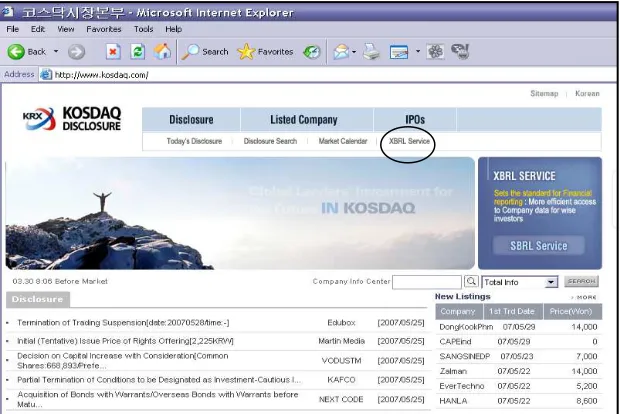Click the KAFCO company name
Viewport: 620px width, 414px height.
coord(341,380)
